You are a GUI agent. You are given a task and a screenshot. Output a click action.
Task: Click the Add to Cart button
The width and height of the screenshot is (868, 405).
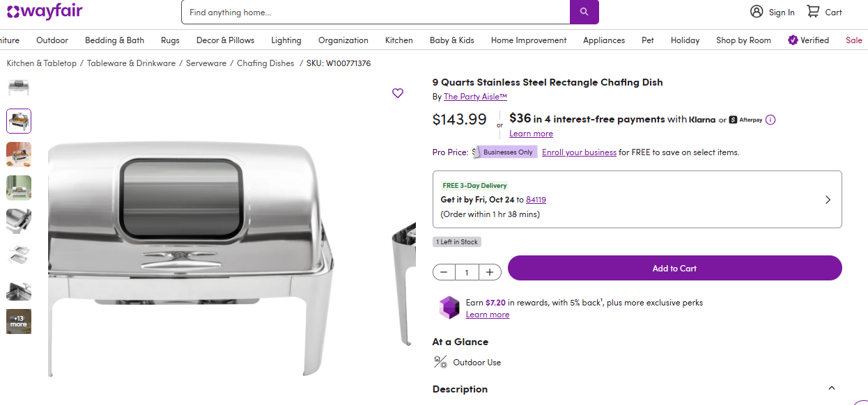pyautogui.click(x=674, y=268)
